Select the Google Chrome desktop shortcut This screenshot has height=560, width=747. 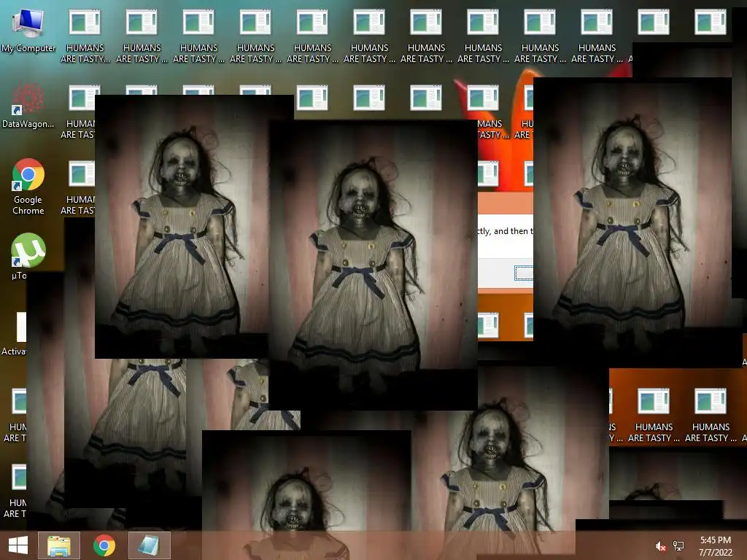click(28, 186)
